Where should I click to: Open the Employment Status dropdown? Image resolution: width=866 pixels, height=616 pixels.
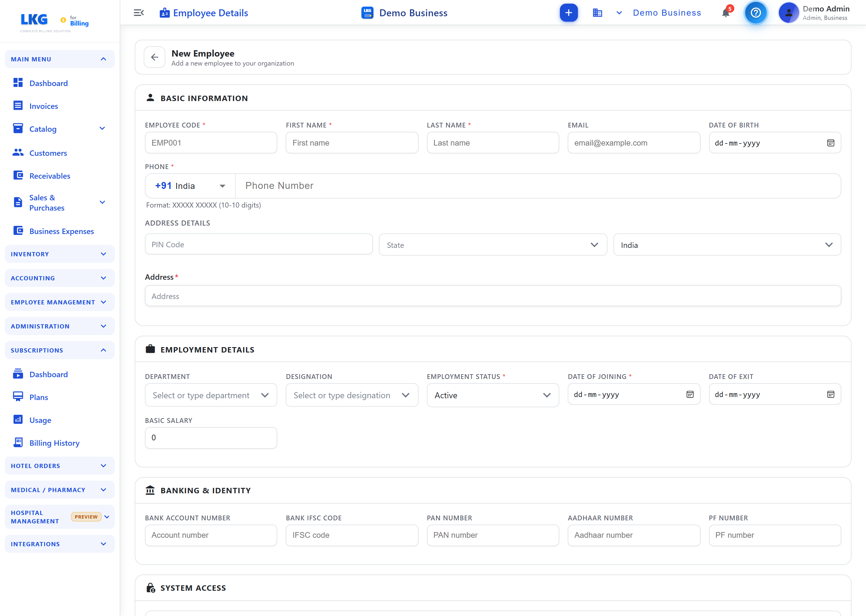coord(493,395)
